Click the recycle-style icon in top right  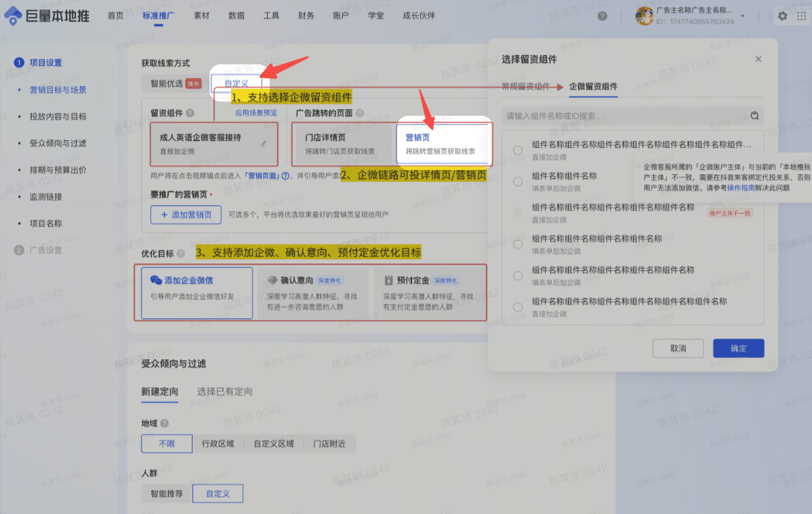(x=783, y=16)
